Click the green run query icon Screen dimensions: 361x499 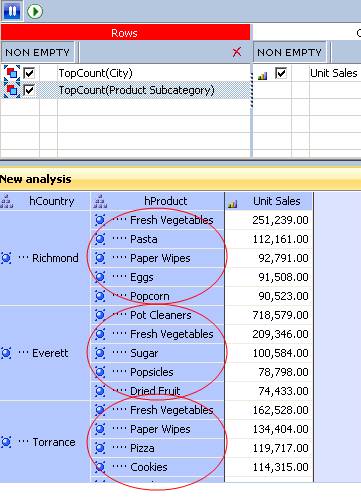pos(35,11)
